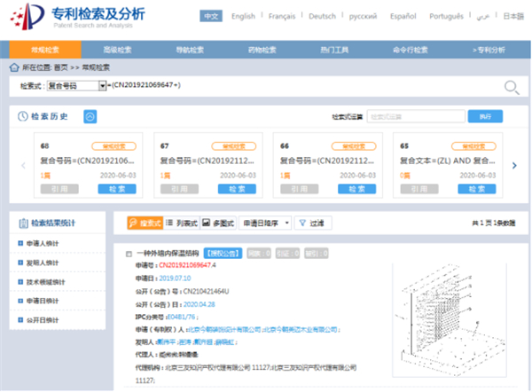Screen dimensions: 532x392
Task: Show next search history cards with right arrow
Action: click(x=514, y=165)
